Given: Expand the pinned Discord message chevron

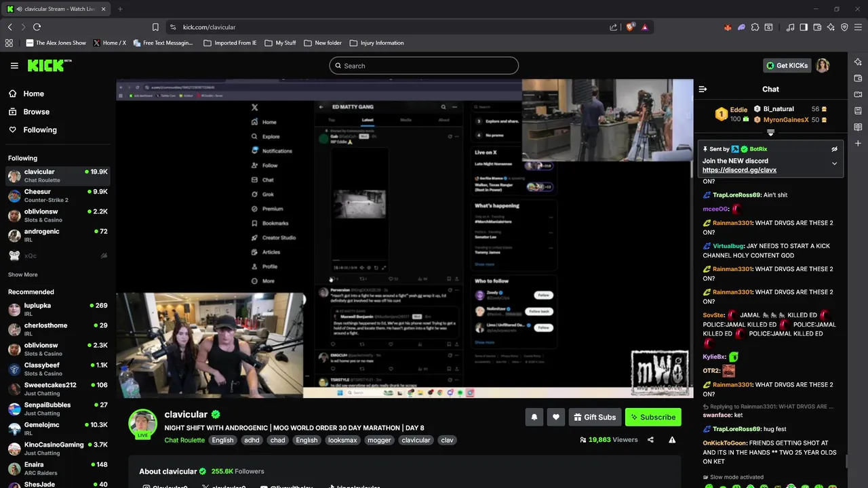Looking at the screenshot, I should pos(834,163).
